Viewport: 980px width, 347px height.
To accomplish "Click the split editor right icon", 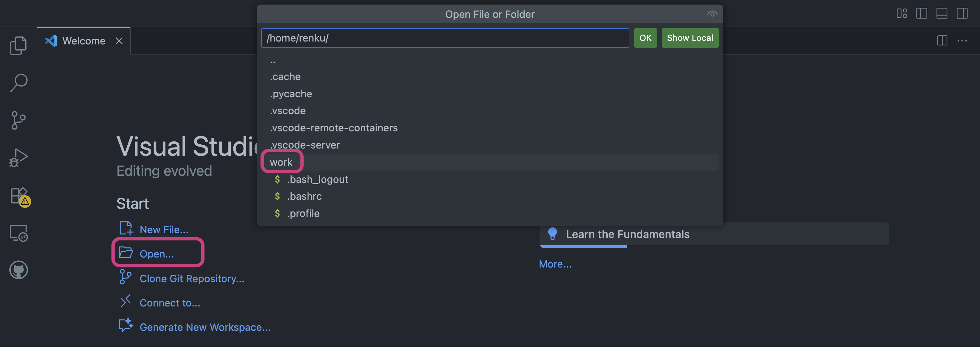I will click(942, 41).
